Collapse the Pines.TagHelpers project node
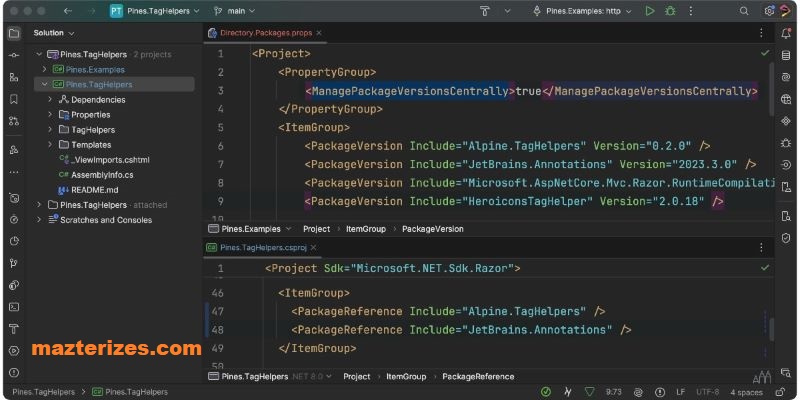800x400 pixels. tap(44, 84)
